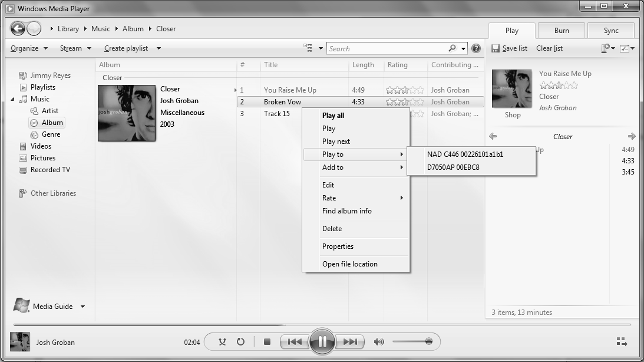Collapse the Music tree node
The width and height of the screenshot is (644, 362).
[x=13, y=99]
